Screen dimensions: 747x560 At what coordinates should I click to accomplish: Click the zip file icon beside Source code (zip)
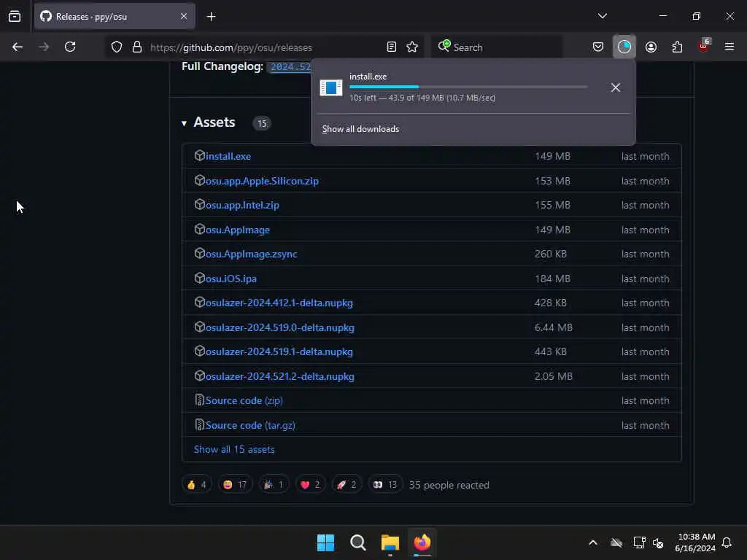pos(200,400)
